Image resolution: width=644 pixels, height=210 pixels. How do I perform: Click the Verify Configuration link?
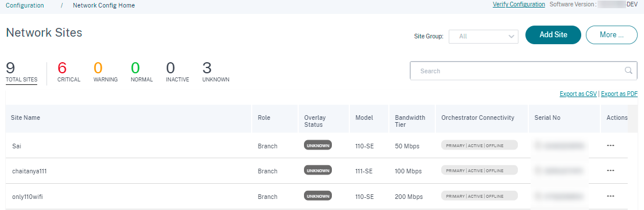pyautogui.click(x=518, y=5)
